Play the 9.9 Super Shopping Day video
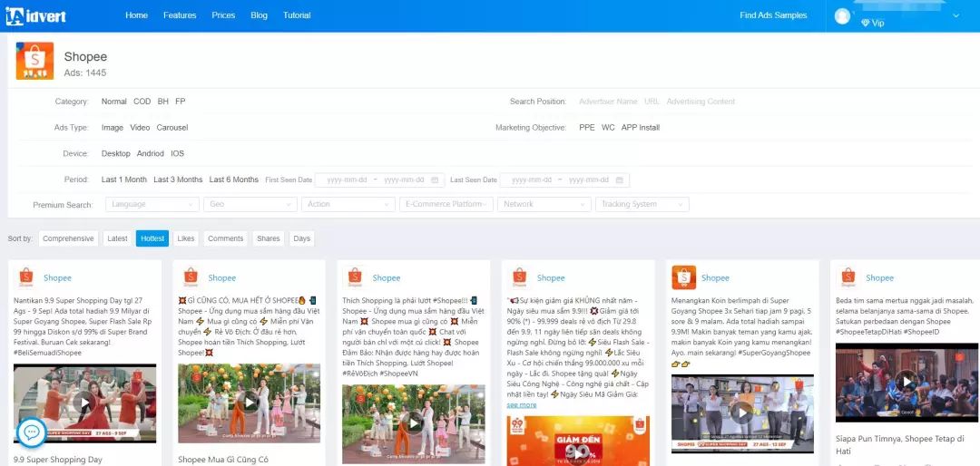Screen dimensions: 980x466 [84, 403]
